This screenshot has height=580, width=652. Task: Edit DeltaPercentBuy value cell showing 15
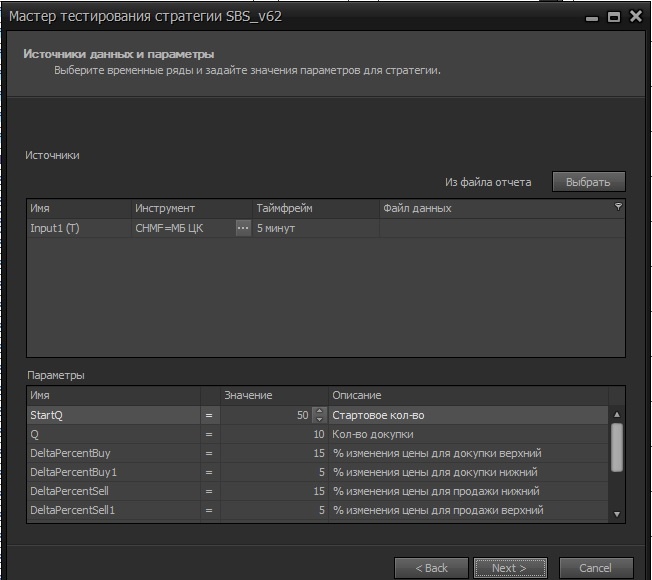click(x=274, y=453)
